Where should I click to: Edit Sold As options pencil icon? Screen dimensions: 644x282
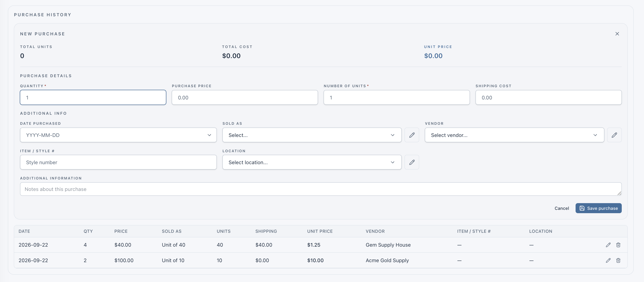(x=412, y=135)
